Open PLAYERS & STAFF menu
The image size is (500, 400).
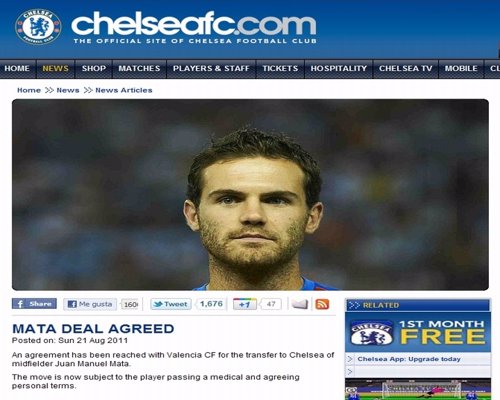211,69
